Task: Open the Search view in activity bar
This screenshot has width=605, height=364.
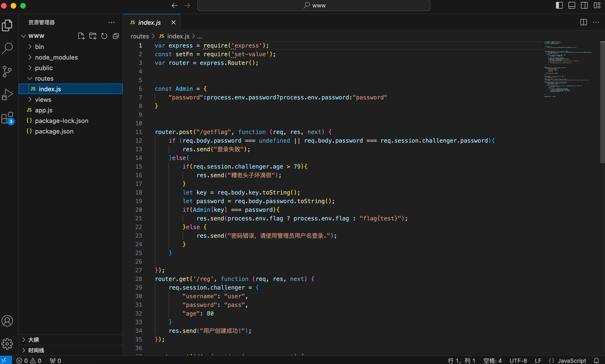Action: pyautogui.click(x=7, y=48)
